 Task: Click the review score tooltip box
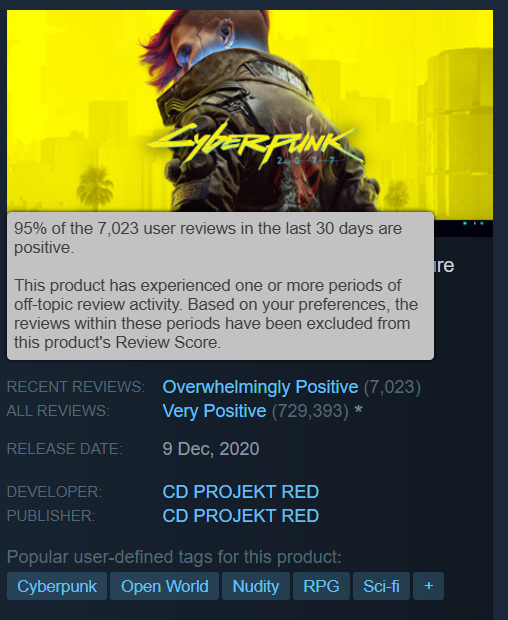point(220,286)
